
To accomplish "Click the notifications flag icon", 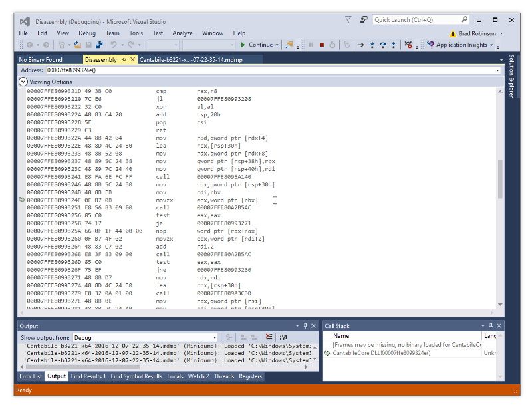I will click(x=348, y=20).
